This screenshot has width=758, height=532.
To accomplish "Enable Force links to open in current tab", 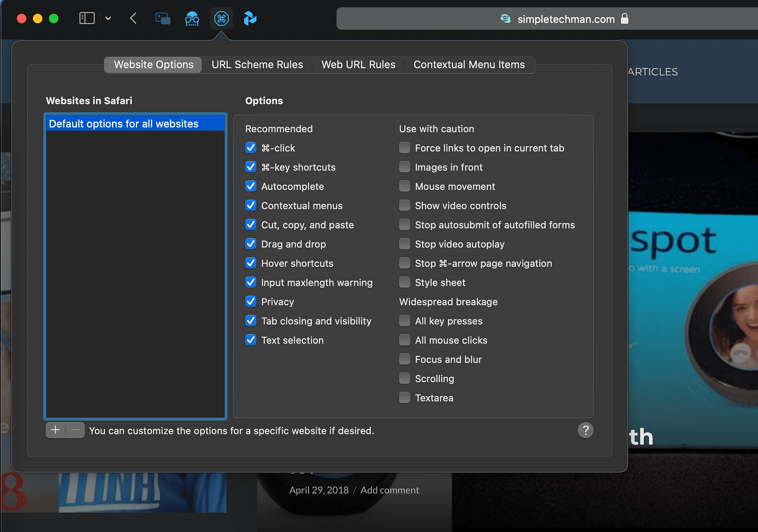I will coord(404,147).
